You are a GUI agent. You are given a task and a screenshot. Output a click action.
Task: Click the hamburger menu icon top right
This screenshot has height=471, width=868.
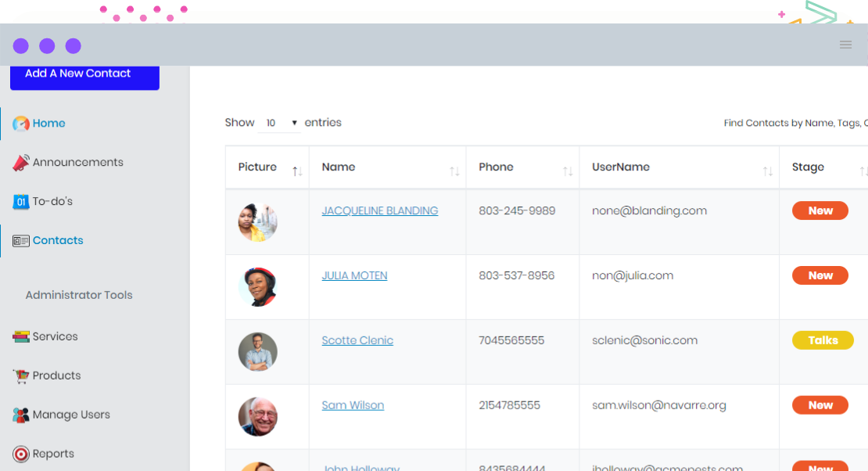(845, 45)
